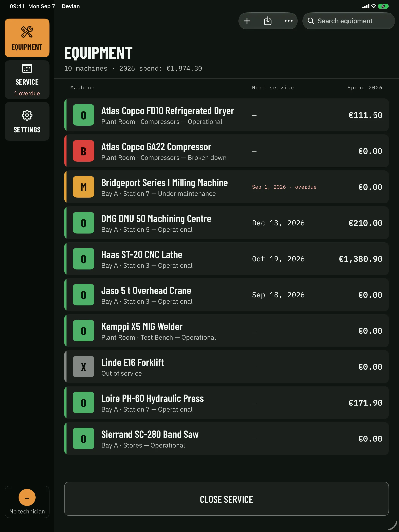
Task: Click the €210.00 spend value
Action: (x=365, y=223)
